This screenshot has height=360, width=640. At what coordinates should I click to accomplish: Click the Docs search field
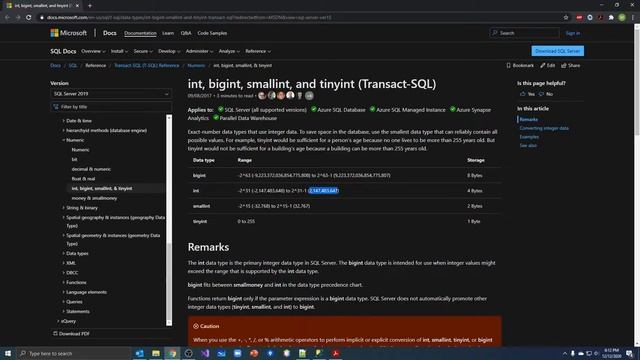pos(524,33)
